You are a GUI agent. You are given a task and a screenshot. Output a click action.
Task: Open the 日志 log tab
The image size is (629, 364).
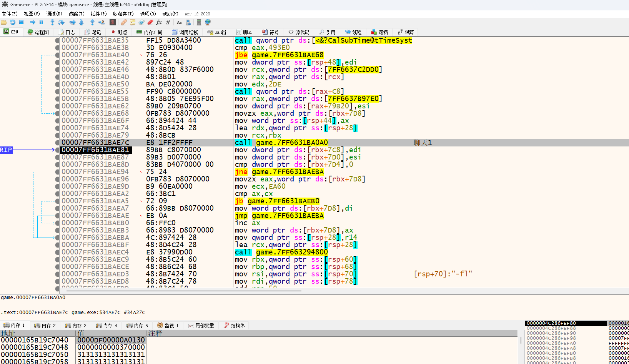[67, 32]
